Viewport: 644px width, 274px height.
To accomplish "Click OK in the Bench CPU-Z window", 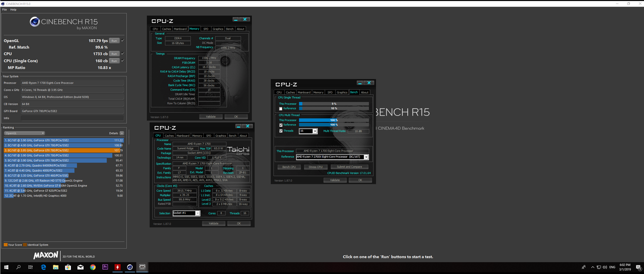I will pos(360,180).
